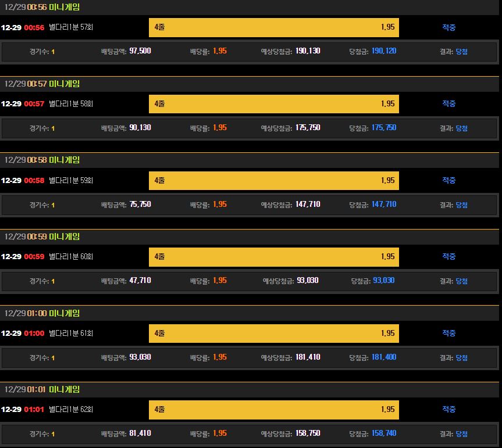Click the 당첨금 93,030 amount in blue

[x=383, y=281]
